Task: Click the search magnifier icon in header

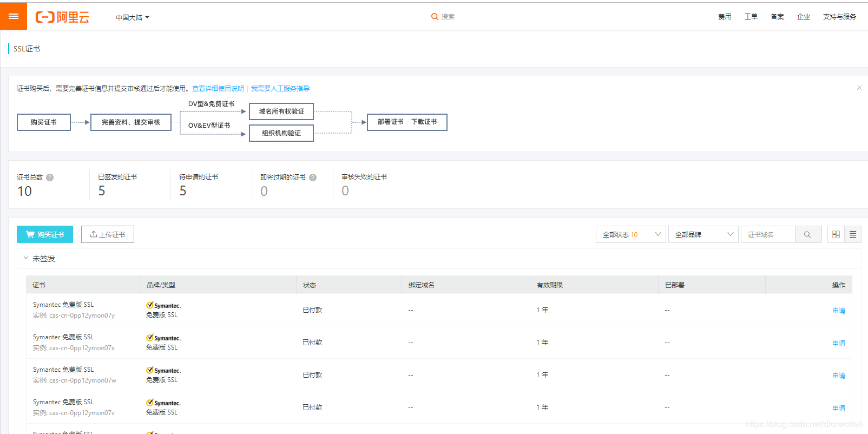Action: click(435, 17)
